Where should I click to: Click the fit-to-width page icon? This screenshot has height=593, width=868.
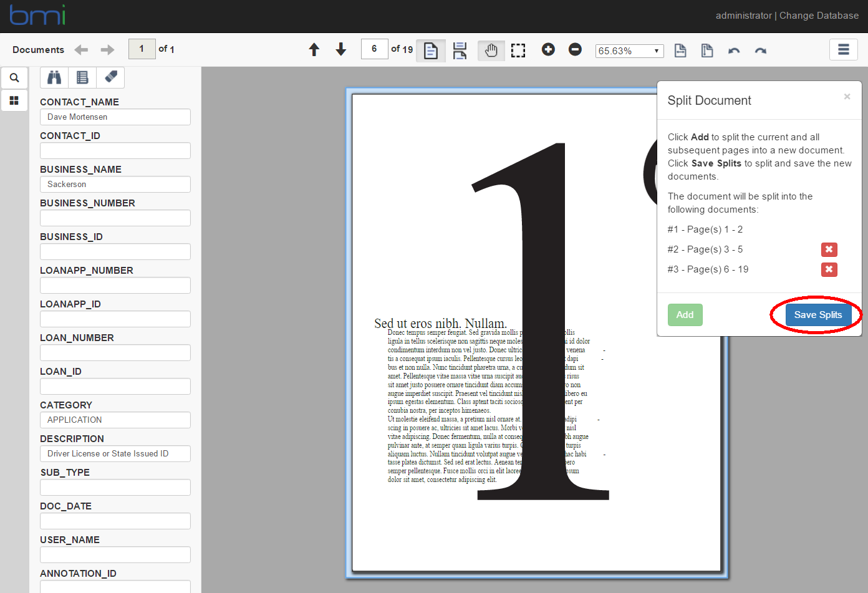coord(680,51)
